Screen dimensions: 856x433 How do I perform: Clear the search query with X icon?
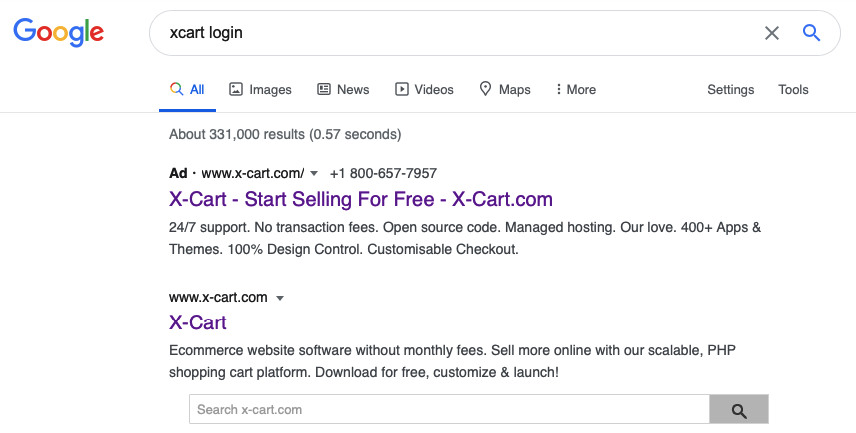tap(771, 33)
